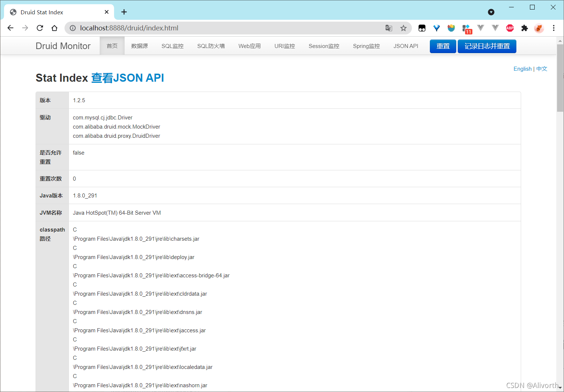Viewport: 564px width, 392px height.
Task: Select the Druid Stat Index tab
Action: click(x=59, y=12)
